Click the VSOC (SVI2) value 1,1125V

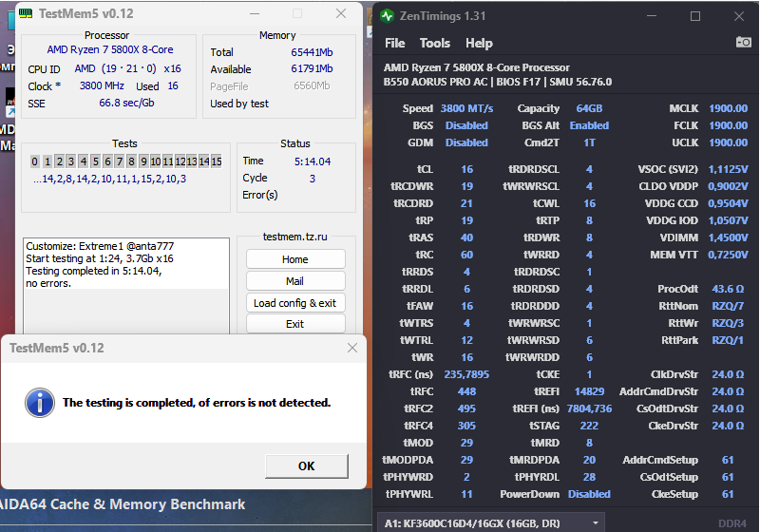[x=728, y=169]
